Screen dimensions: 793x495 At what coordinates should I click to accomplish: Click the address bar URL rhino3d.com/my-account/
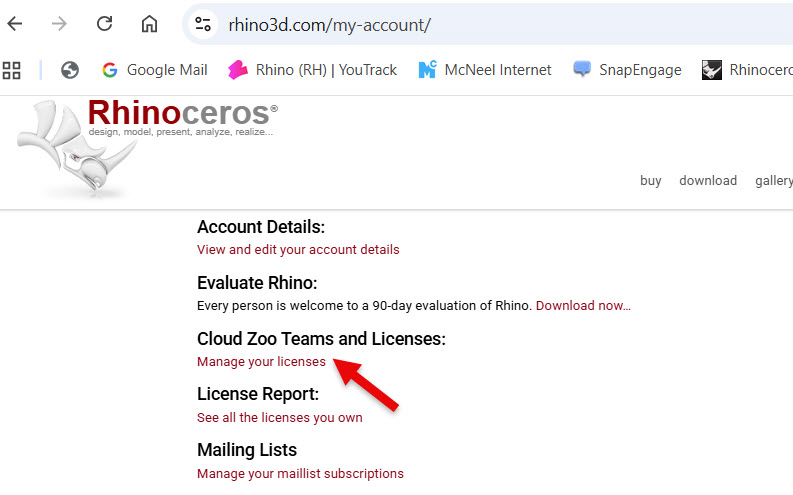[329, 25]
